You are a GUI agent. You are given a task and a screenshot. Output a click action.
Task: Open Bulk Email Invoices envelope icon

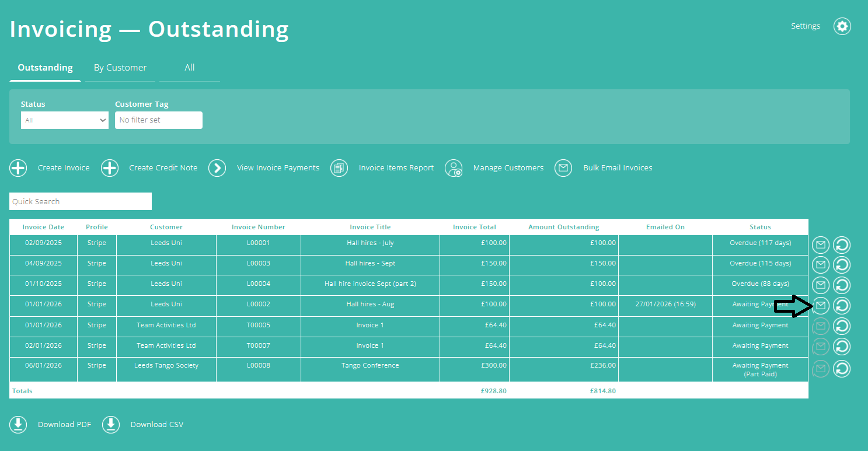tap(563, 168)
